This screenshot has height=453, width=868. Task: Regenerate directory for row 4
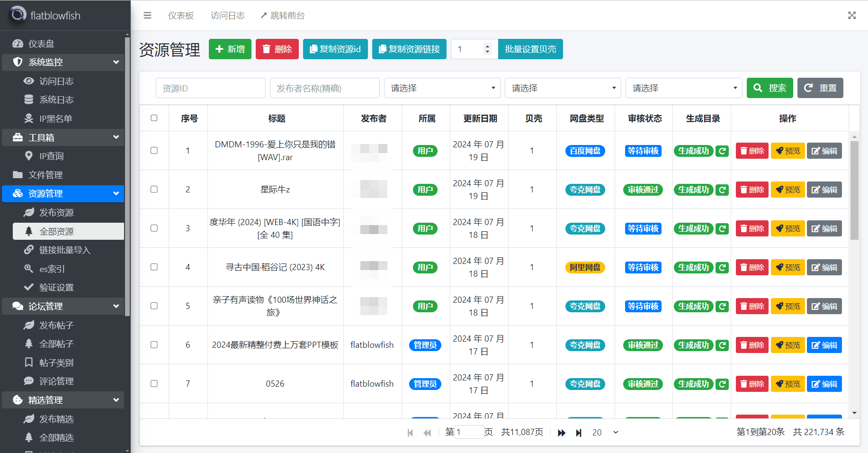click(722, 268)
